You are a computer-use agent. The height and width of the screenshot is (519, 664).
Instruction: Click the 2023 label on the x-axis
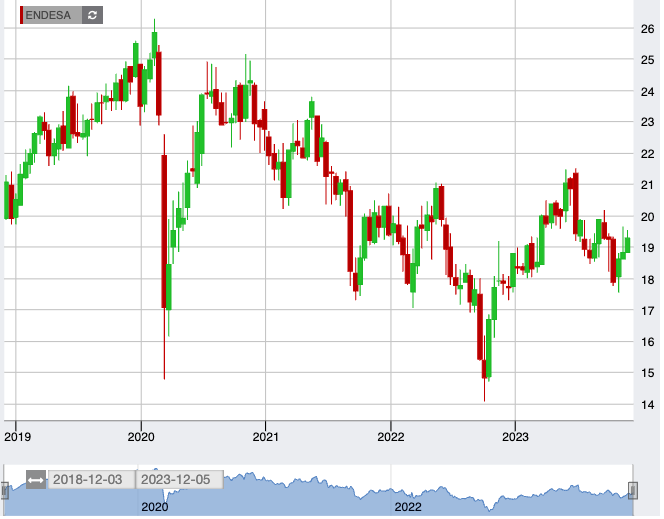click(515, 437)
